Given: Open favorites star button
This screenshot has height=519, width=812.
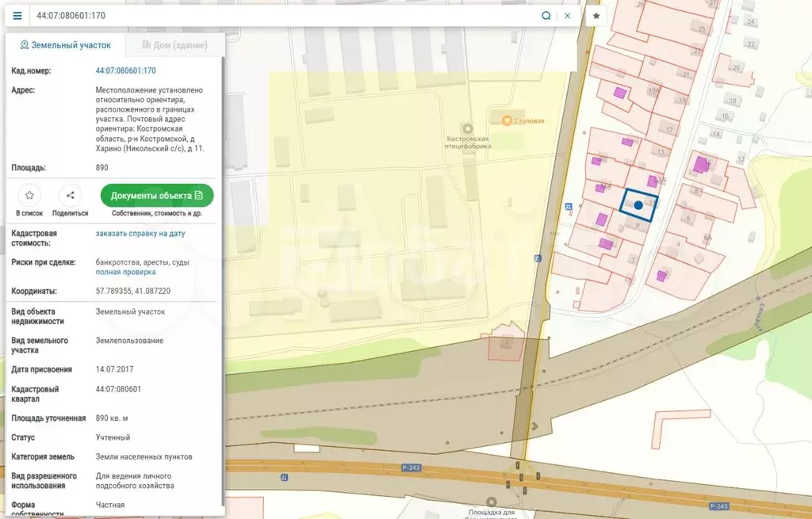Looking at the screenshot, I should point(596,16).
